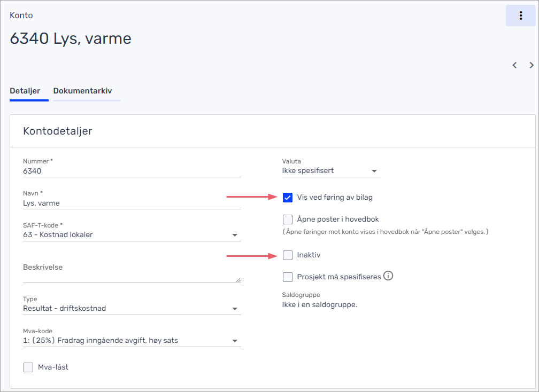Screen dimensions: 539x392
Task: Select the Detaljer tab
Action: pyautogui.click(x=25, y=91)
